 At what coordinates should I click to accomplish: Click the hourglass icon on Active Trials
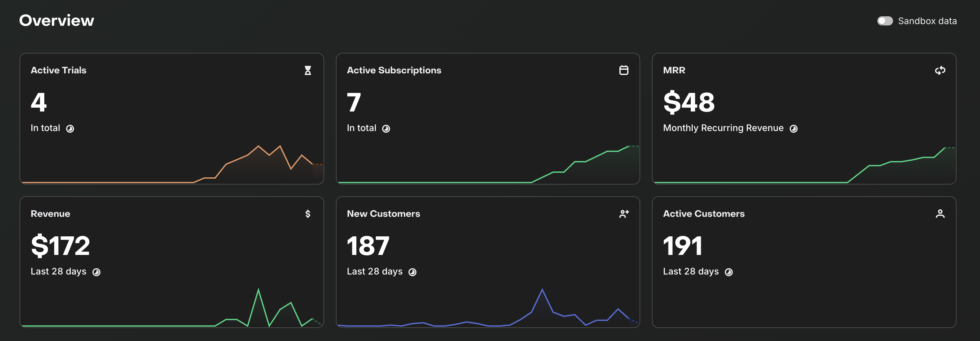(308, 70)
